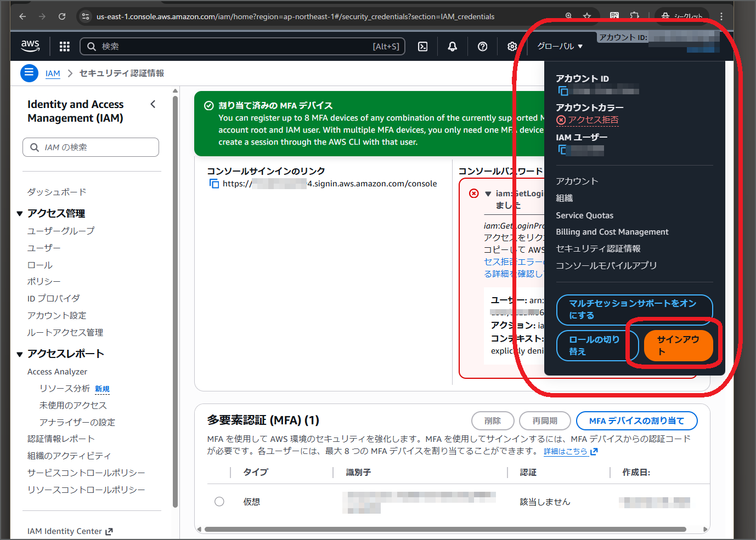Focus the IAM の検索 field
This screenshot has width=756, height=540.
[91, 147]
